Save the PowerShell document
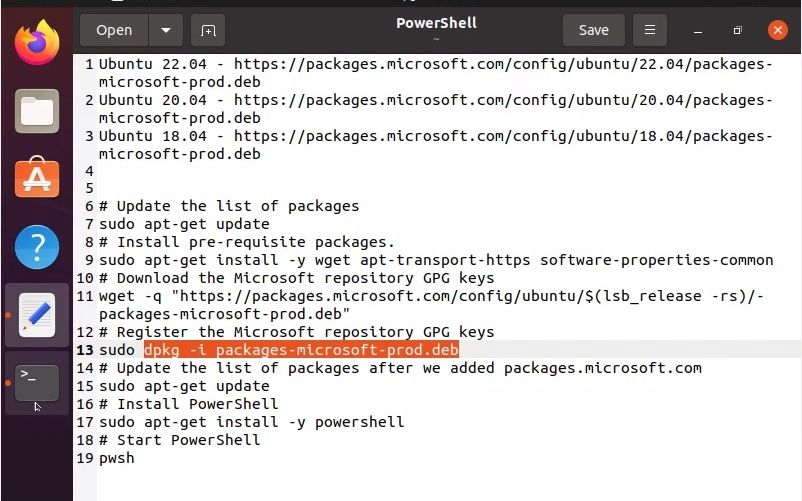Viewport: 802px width, 501px height. point(593,30)
